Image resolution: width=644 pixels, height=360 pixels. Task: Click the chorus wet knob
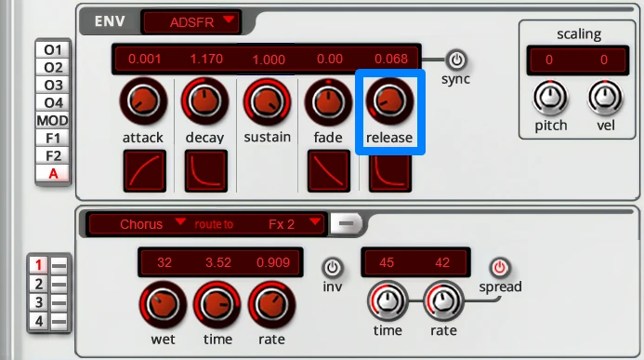[x=163, y=305]
